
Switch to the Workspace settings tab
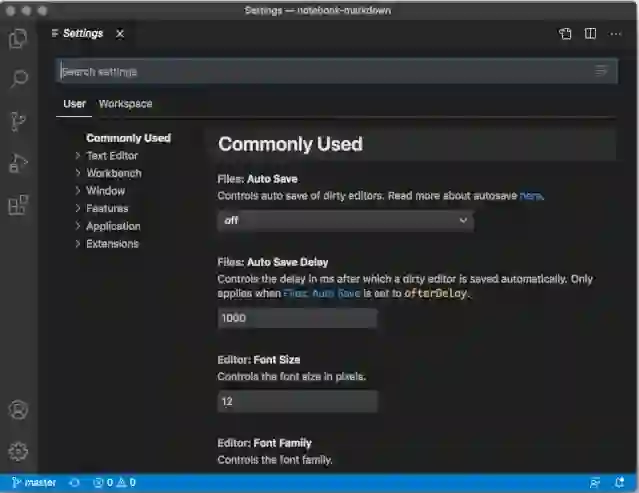[x=126, y=104]
